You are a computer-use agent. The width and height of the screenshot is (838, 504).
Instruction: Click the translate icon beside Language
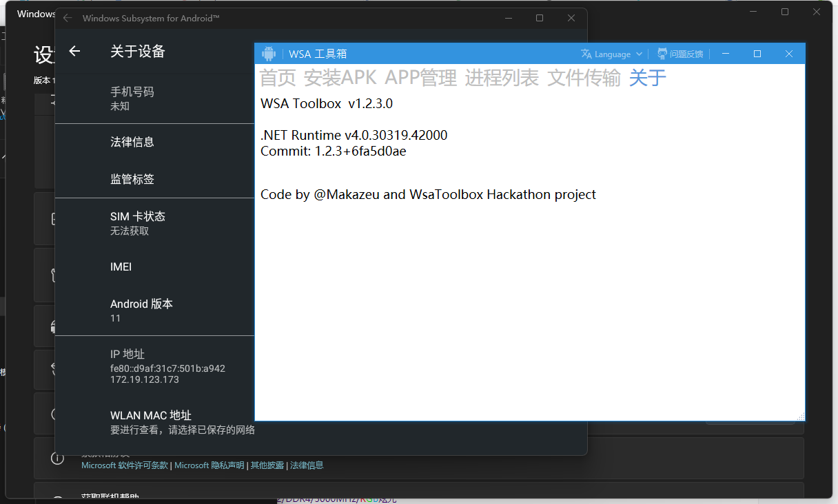[x=586, y=54]
